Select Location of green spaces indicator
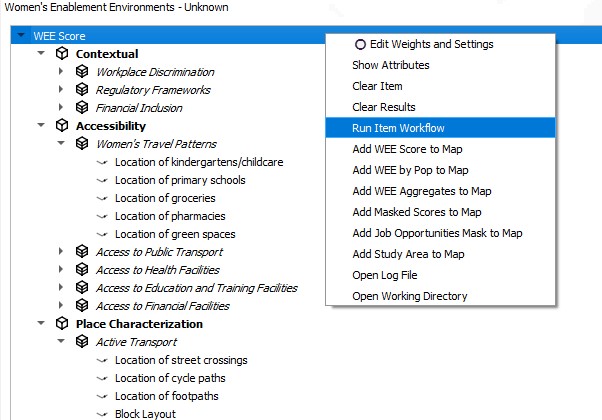Image resolution: width=602 pixels, height=420 pixels. (175, 234)
